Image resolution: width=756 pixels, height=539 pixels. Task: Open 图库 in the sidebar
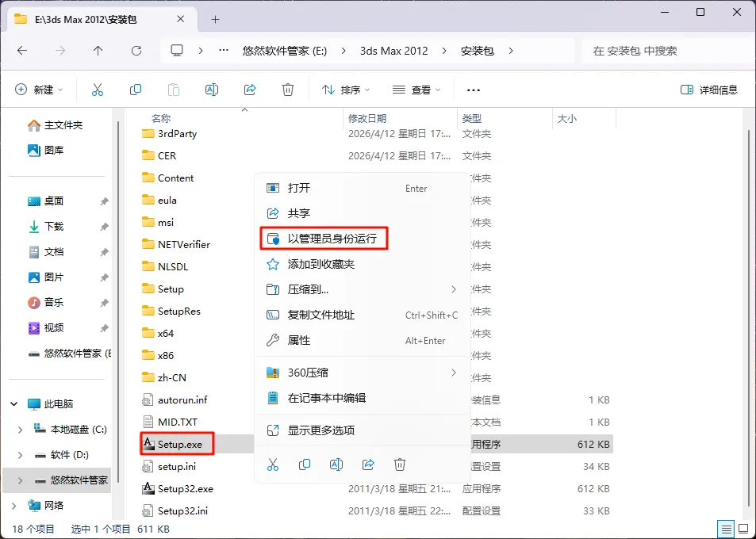45,151
